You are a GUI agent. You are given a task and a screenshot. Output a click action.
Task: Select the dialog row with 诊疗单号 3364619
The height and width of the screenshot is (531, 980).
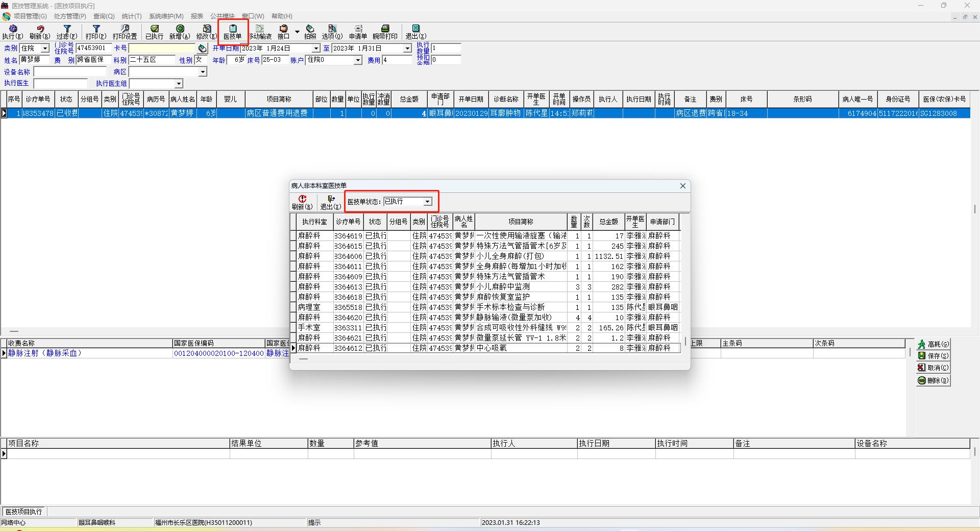pyautogui.click(x=488, y=236)
